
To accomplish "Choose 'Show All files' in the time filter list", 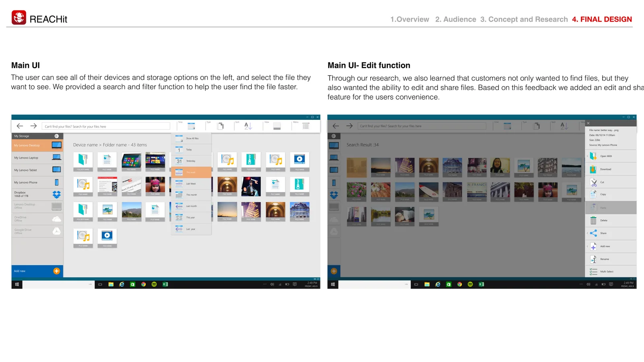I will (191, 138).
